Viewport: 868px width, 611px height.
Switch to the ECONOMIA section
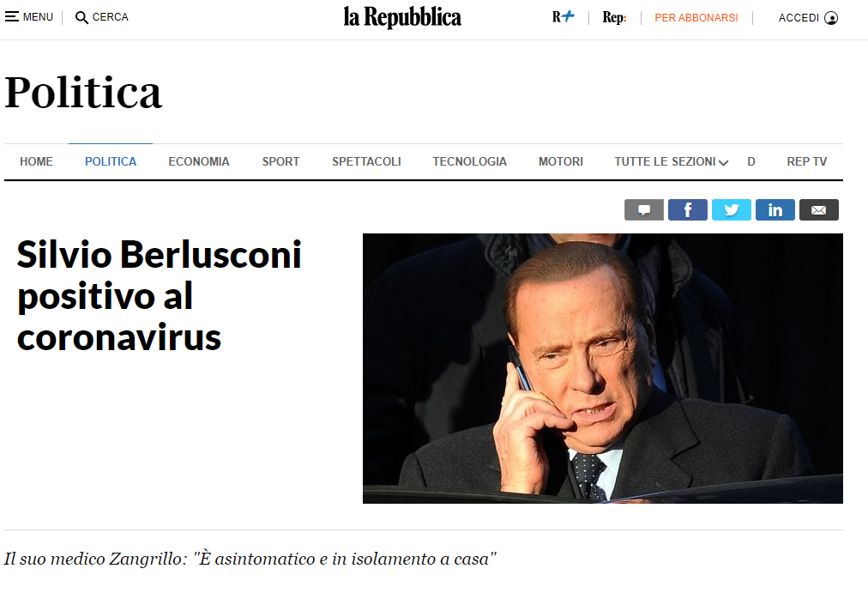coord(199,161)
